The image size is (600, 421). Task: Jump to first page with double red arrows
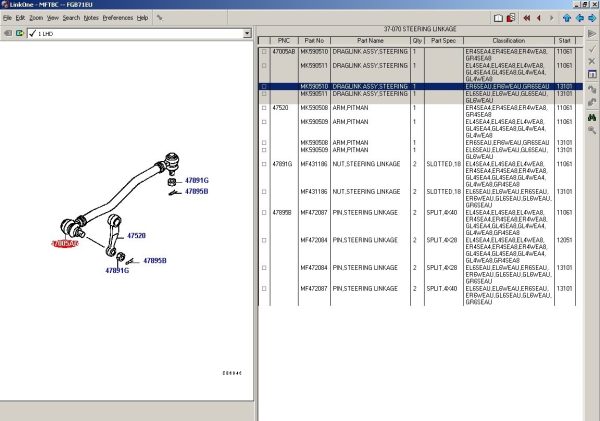[527, 18]
